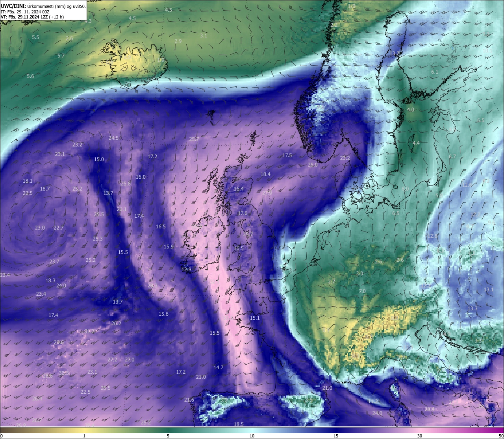Click the map value "25.8"
504x439 pixels.
point(126,184)
